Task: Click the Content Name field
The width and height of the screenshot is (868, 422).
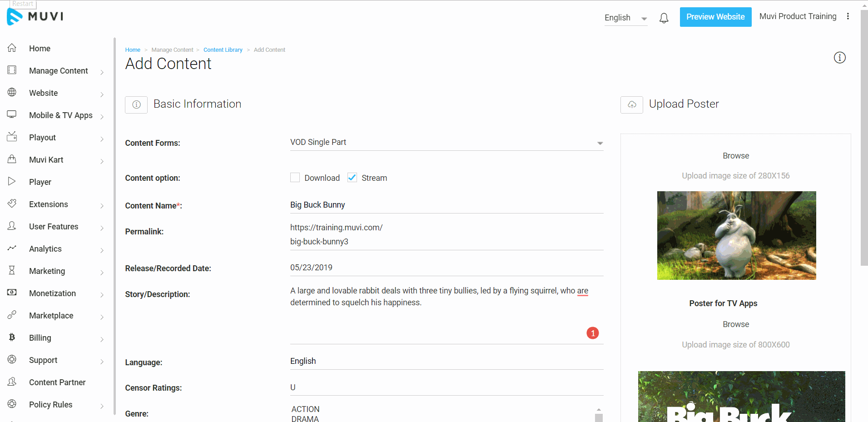Action: point(446,205)
